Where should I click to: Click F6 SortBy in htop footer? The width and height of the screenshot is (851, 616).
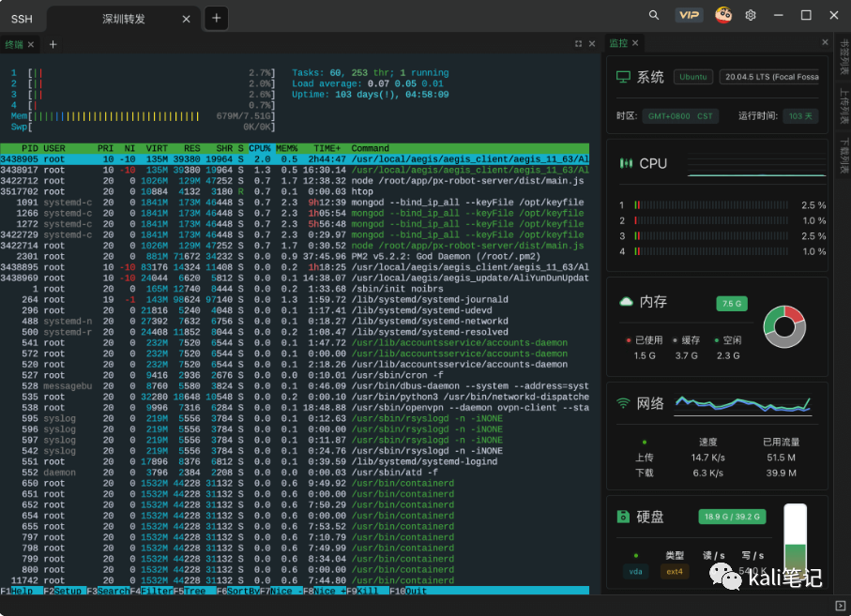pyautogui.click(x=237, y=591)
